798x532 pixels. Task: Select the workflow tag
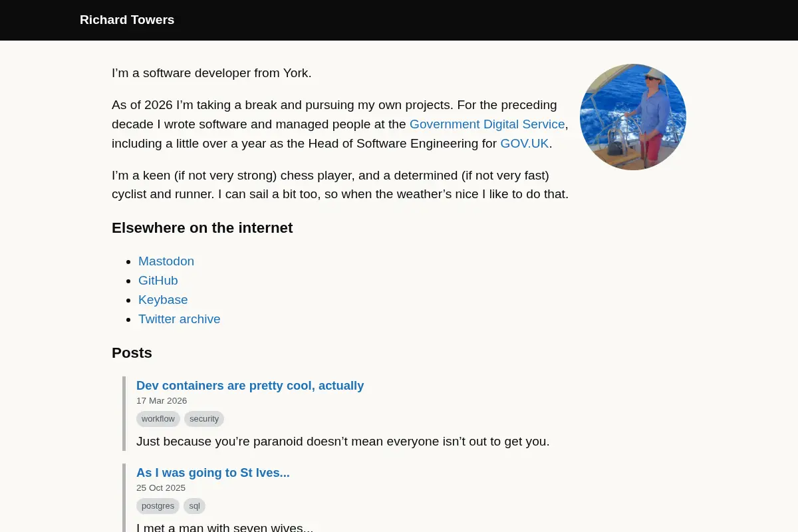point(158,419)
